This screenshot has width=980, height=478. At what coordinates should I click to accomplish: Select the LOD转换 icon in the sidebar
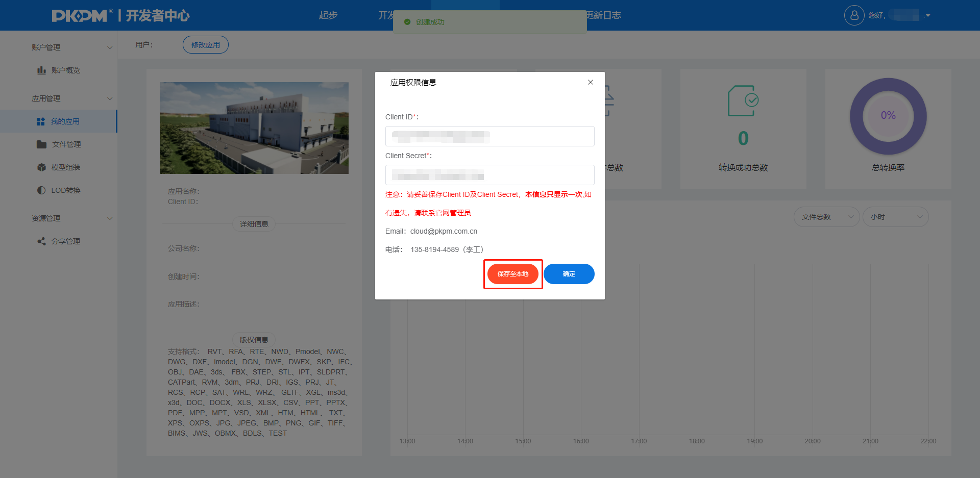[x=41, y=190]
